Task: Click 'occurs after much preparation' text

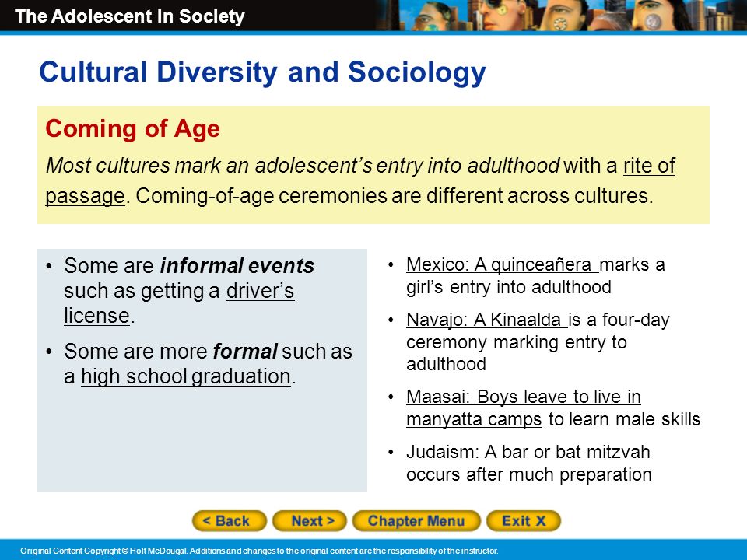Action: [529, 474]
